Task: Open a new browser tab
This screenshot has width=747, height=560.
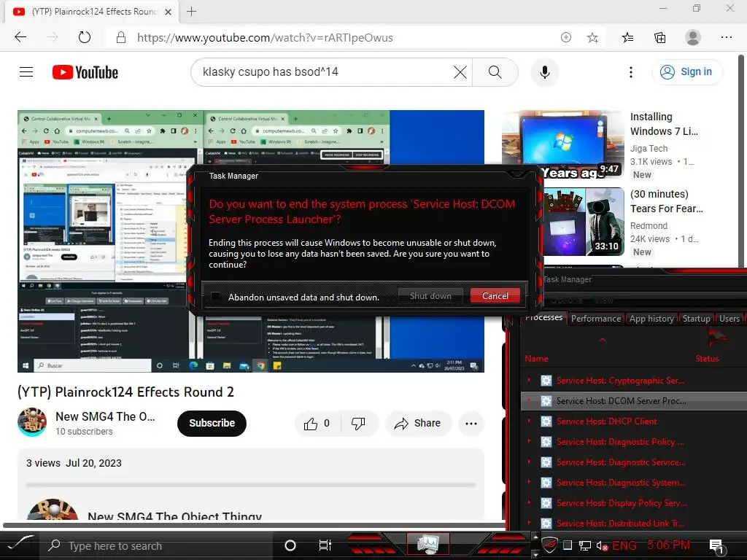Action: click(192, 12)
